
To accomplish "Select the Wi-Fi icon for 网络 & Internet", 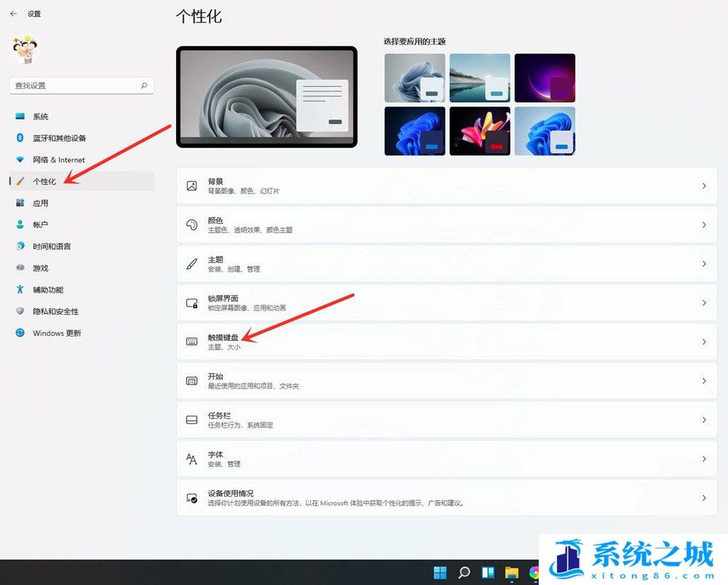I will pos(20,160).
